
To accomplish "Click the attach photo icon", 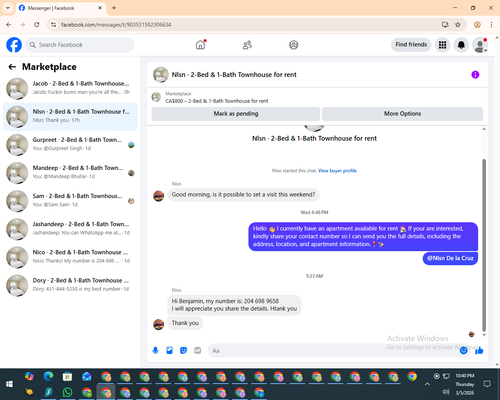I will 169,350.
